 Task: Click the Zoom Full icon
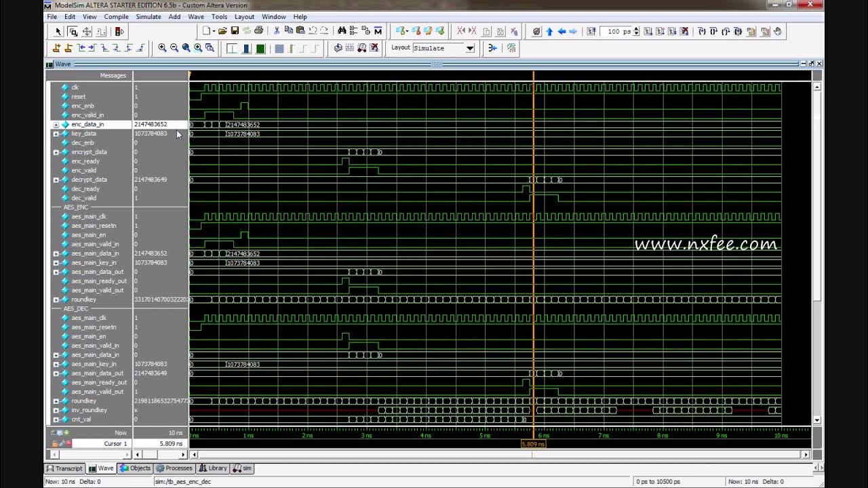coord(186,48)
